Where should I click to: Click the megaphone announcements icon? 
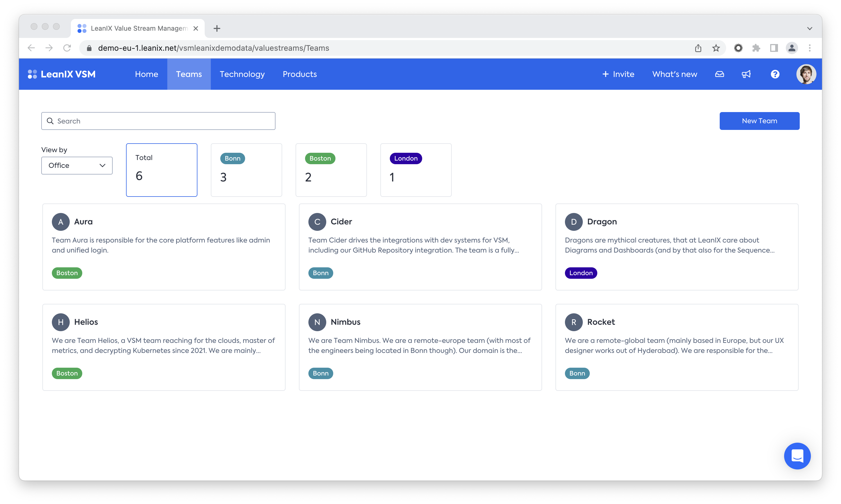[746, 74]
